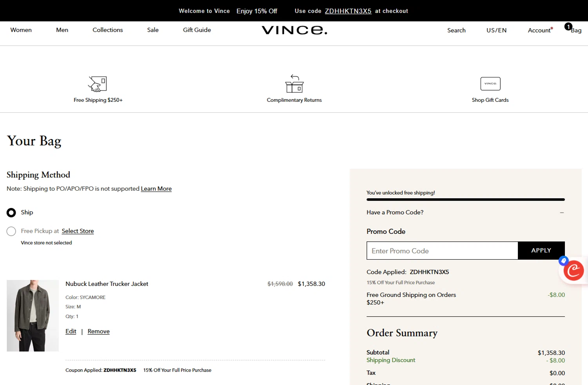The height and width of the screenshot is (385, 588).
Task: Open the Bag with 1 item badge
Action: point(573,29)
